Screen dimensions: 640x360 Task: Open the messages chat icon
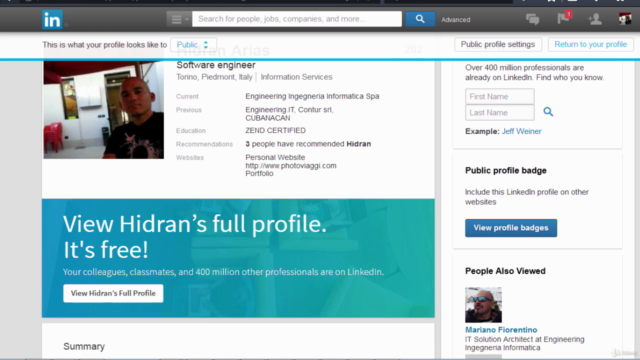(x=532, y=19)
